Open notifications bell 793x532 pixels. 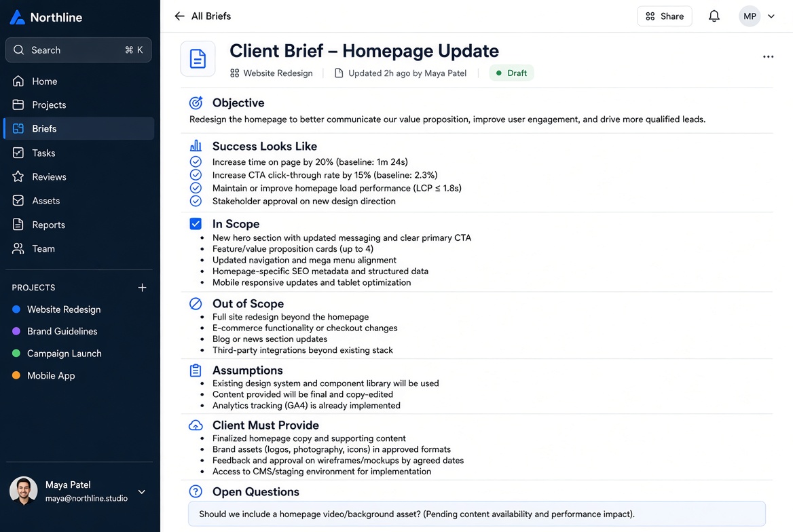tap(714, 16)
